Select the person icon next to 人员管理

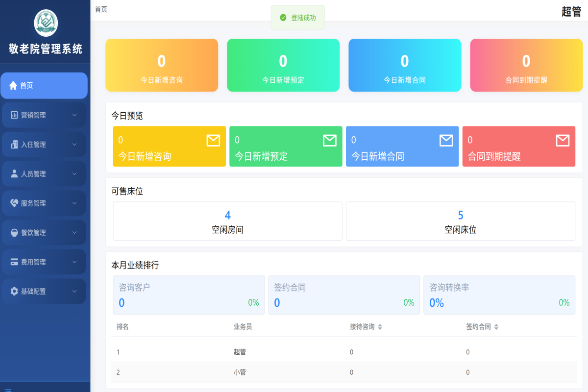coord(15,173)
